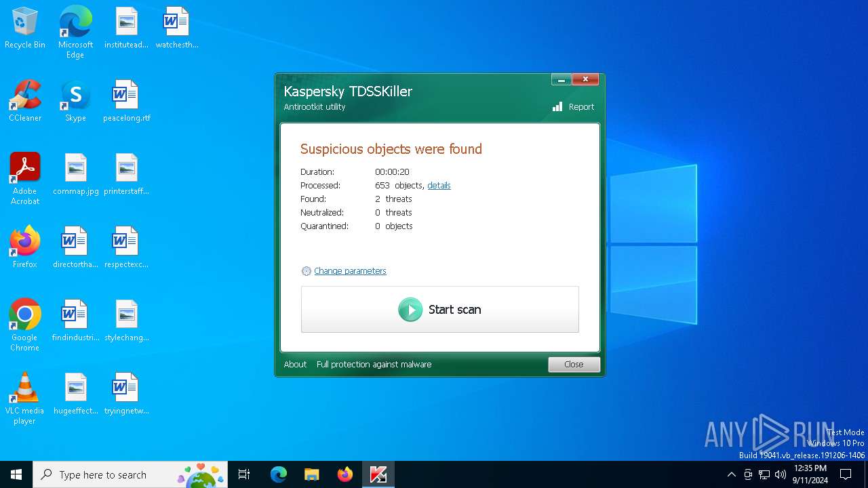The width and height of the screenshot is (868, 488).
Task: Open the notification center icon
Action: click(x=846, y=474)
